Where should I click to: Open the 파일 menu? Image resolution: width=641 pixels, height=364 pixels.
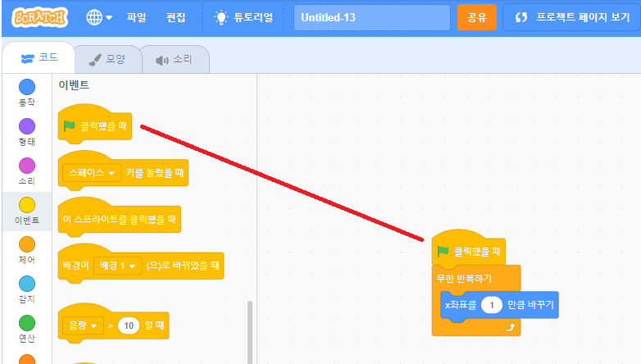[x=136, y=17]
